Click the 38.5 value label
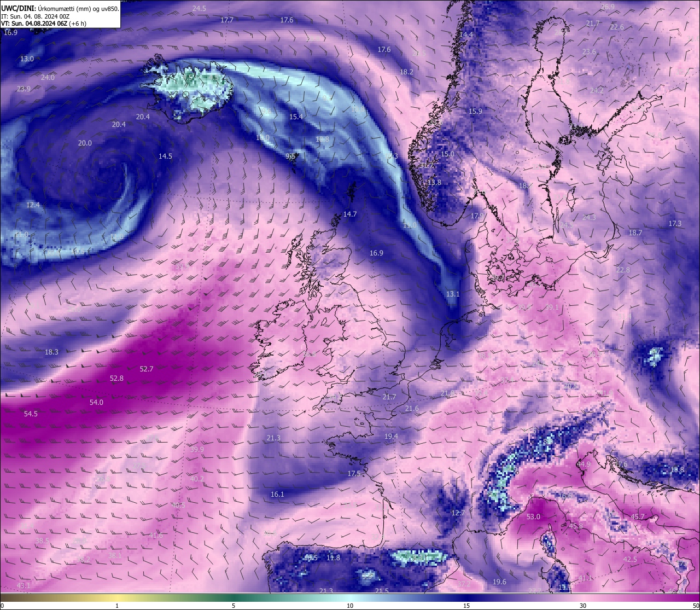The image size is (700, 610). pos(42,541)
